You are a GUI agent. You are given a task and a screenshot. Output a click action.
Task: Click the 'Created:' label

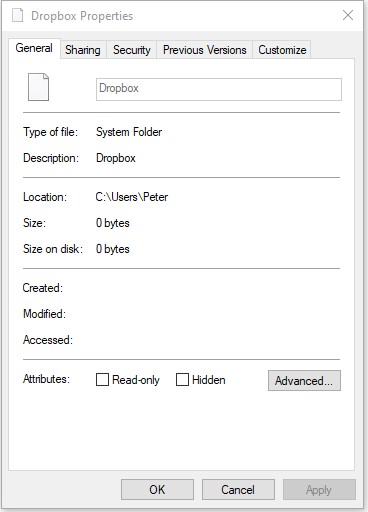tap(43, 288)
